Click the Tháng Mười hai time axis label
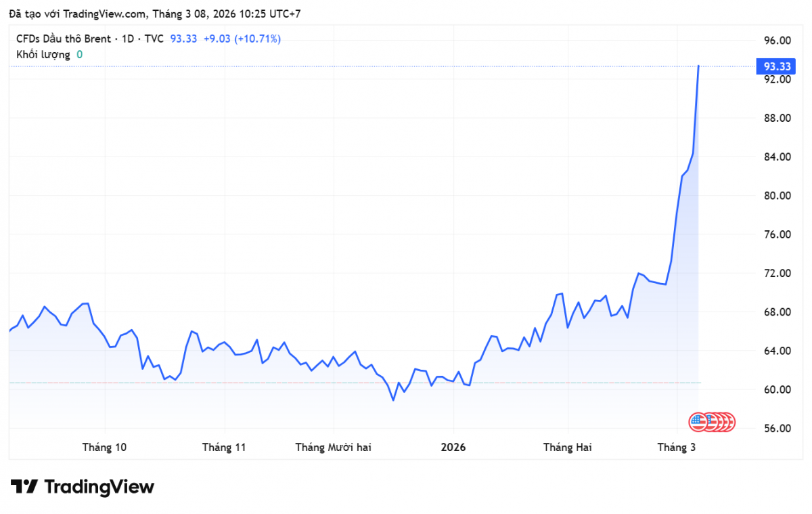The height and width of the screenshot is (514, 812). click(x=333, y=448)
